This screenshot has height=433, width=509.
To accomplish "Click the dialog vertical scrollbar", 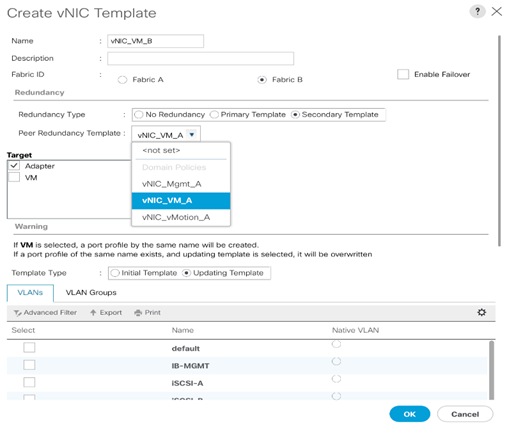I will (x=499, y=141).
